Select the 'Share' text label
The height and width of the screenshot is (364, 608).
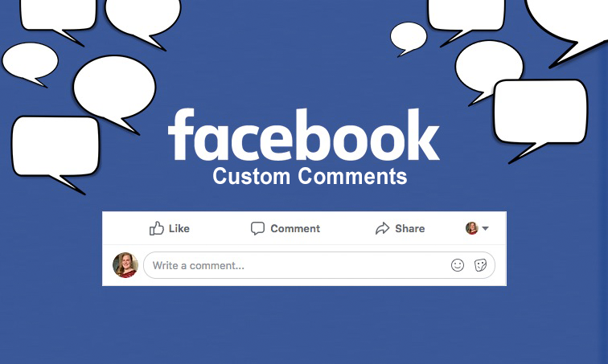pyautogui.click(x=410, y=228)
